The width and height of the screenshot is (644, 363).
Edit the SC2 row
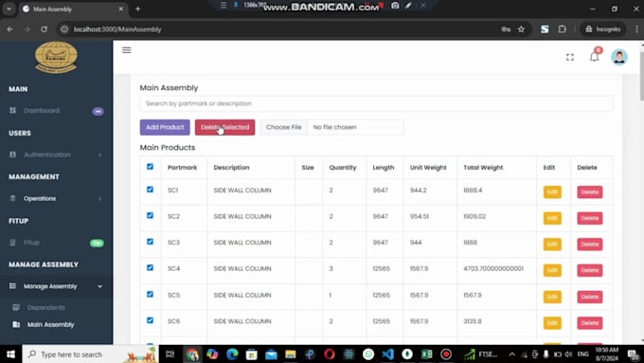click(x=552, y=218)
